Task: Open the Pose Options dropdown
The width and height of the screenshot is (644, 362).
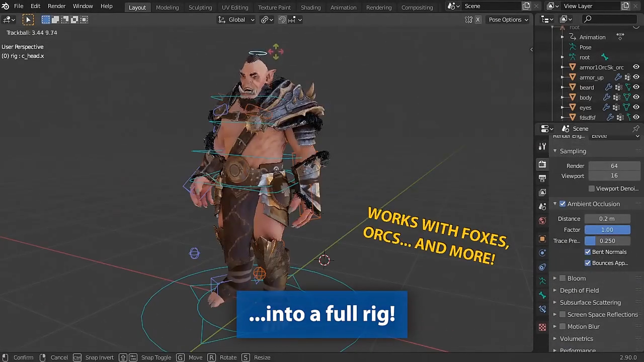Action: [508, 20]
